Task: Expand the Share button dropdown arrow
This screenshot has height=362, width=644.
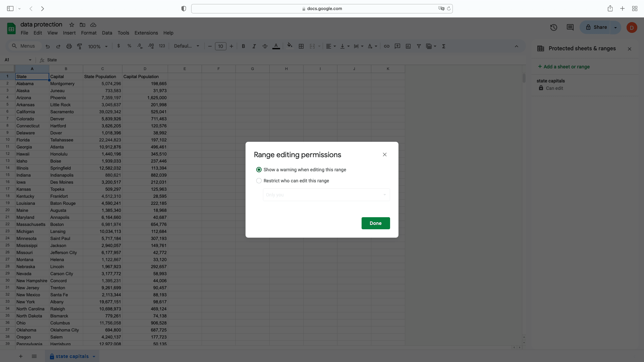Action: pos(615,27)
